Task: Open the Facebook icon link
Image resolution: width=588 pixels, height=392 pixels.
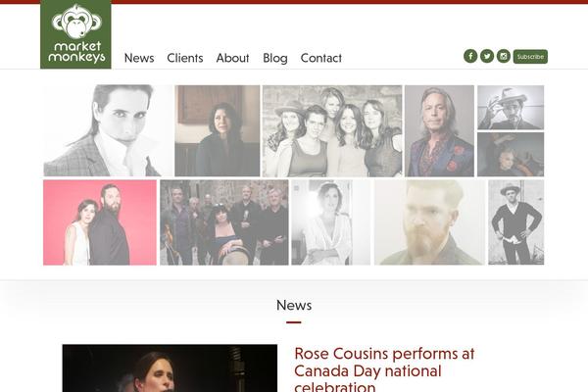Action: (470, 56)
